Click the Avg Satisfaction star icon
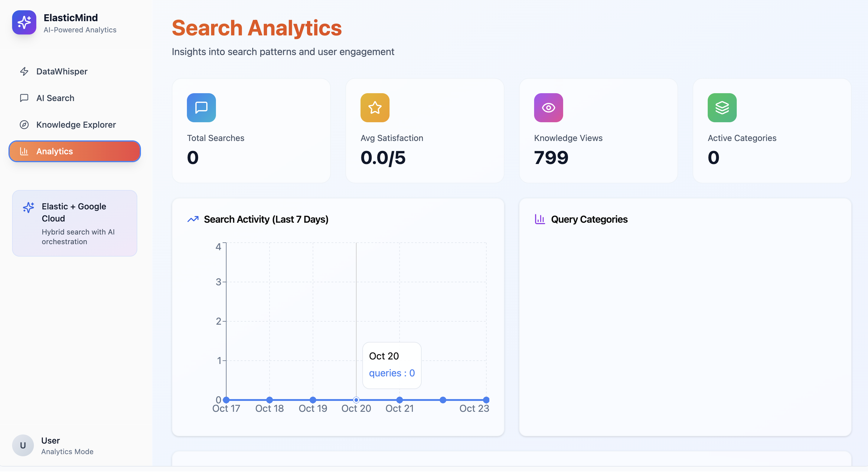 click(x=375, y=107)
